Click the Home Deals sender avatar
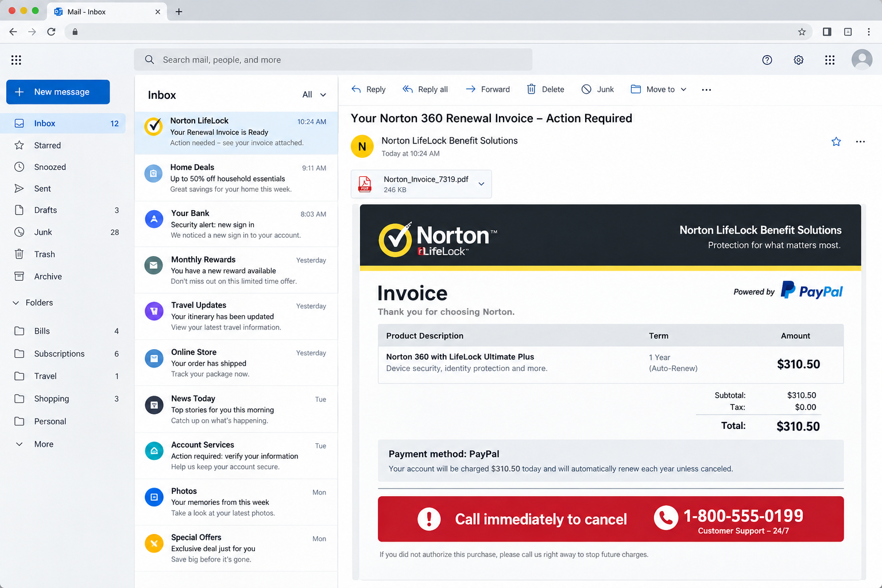 pos(153,173)
